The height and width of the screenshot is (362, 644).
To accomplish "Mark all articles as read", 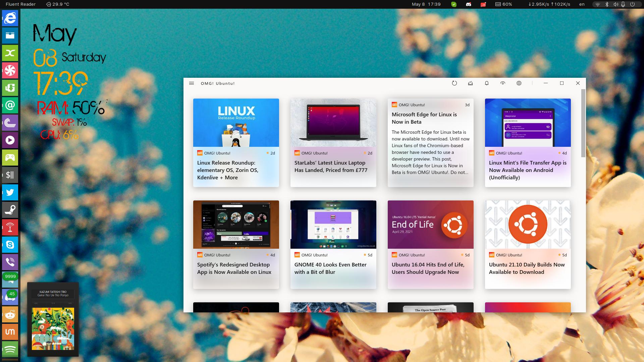I will tap(471, 83).
